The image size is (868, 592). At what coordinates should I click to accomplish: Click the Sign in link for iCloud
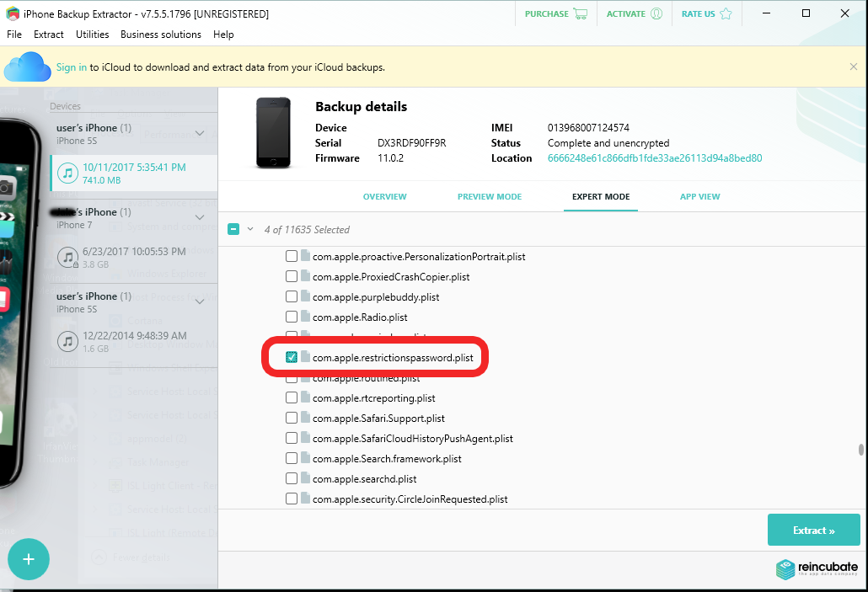(x=72, y=67)
